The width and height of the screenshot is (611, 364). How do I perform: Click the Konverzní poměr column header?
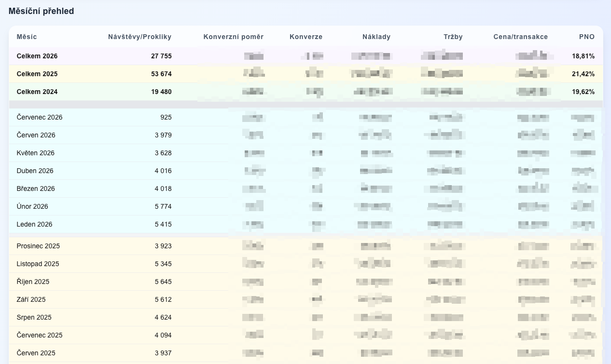[x=234, y=37]
